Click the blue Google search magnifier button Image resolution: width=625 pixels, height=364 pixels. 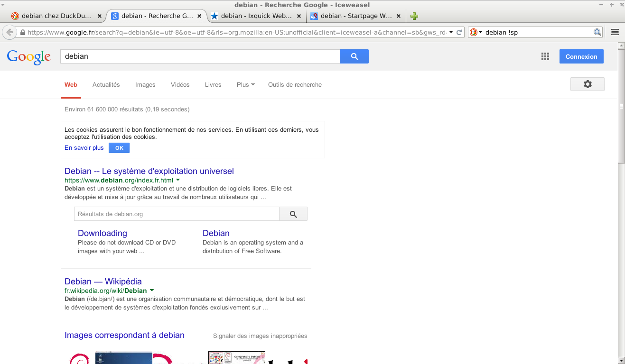(354, 56)
